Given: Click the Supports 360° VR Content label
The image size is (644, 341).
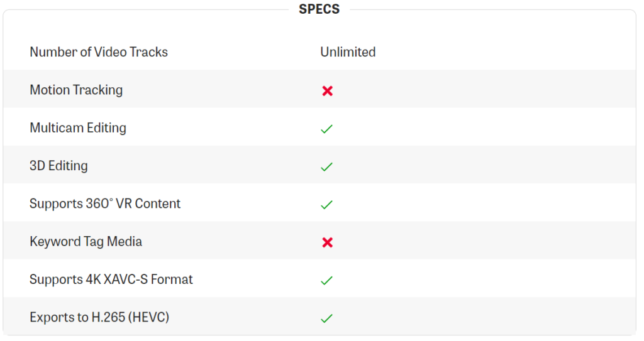Looking at the screenshot, I should (x=105, y=203).
